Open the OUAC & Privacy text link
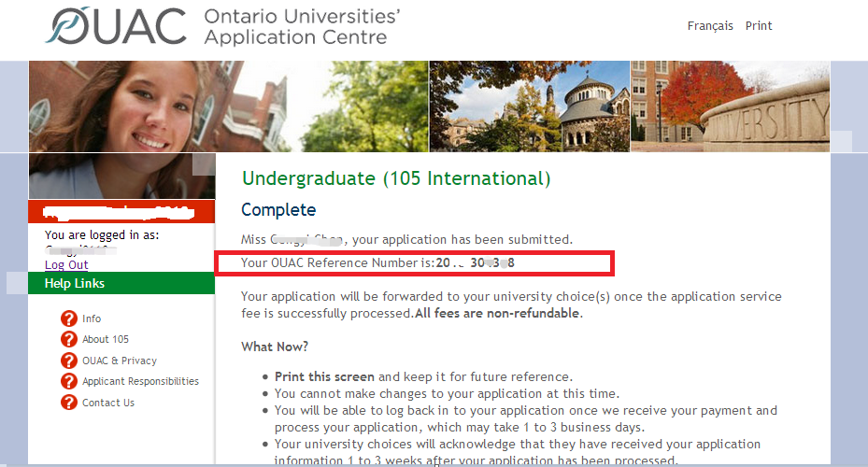Image resolution: width=868 pixels, height=467 pixels. coord(120,361)
